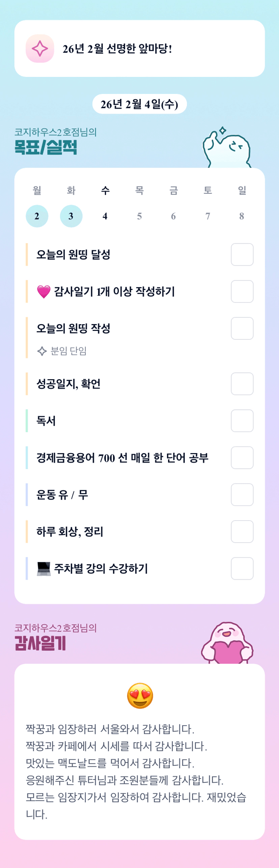The image size is (279, 868).
Task: Click the sparkle icon next to 분임 단임
Action: (x=42, y=351)
